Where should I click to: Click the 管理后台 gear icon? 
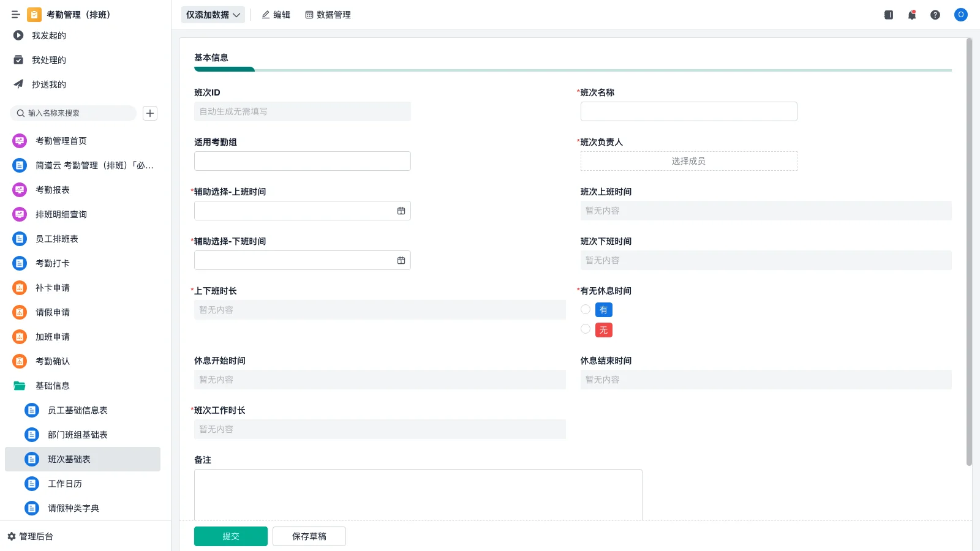point(12,536)
